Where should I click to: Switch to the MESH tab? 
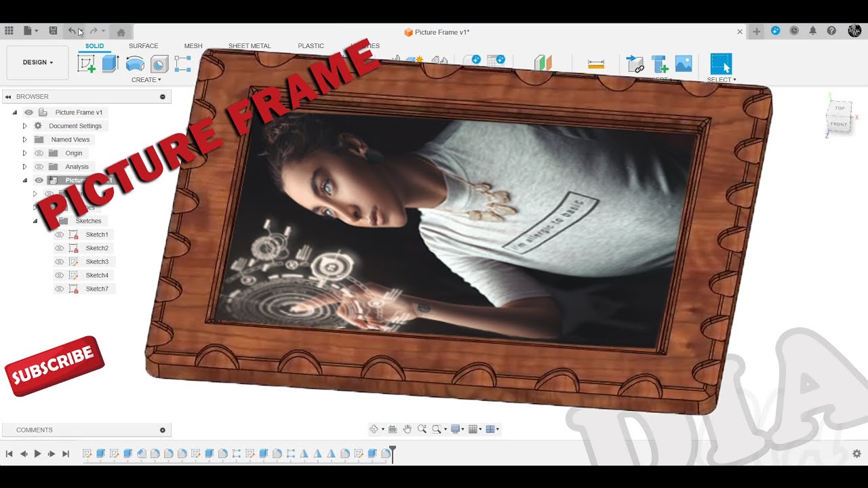(193, 46)
